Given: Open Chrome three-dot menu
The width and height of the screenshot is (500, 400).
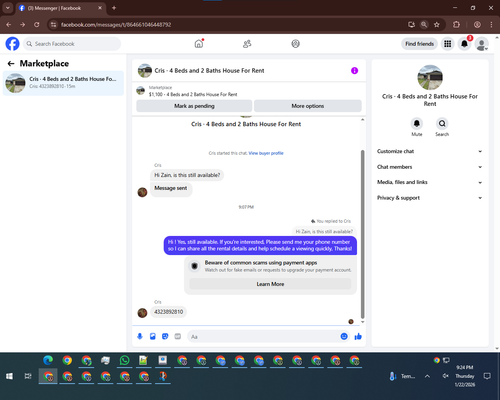Looking at the screenshot, I should tap(491, 25).
